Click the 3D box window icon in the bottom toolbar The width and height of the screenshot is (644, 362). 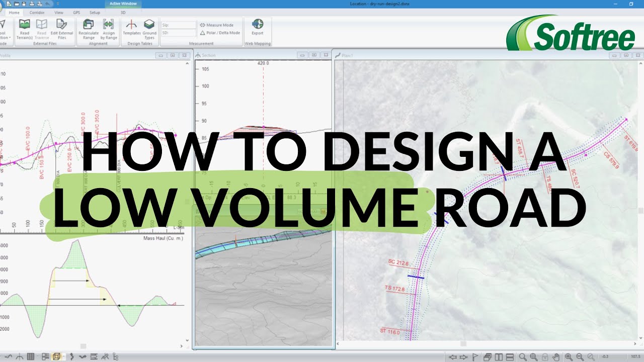56,356
